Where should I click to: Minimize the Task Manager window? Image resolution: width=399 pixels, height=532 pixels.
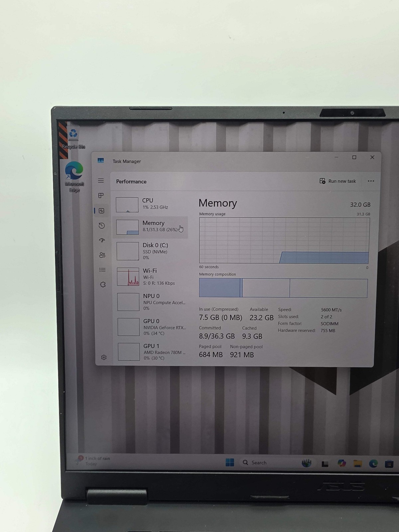(336, 157)
